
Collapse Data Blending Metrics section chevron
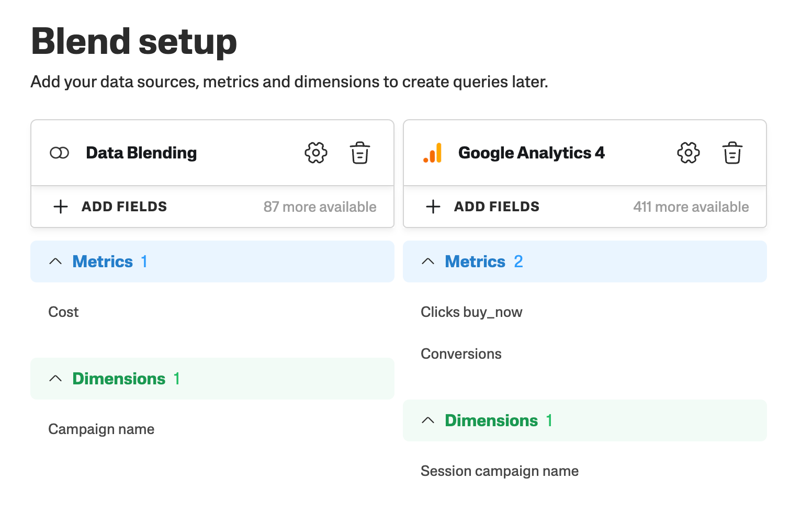[x=55, y=261]
